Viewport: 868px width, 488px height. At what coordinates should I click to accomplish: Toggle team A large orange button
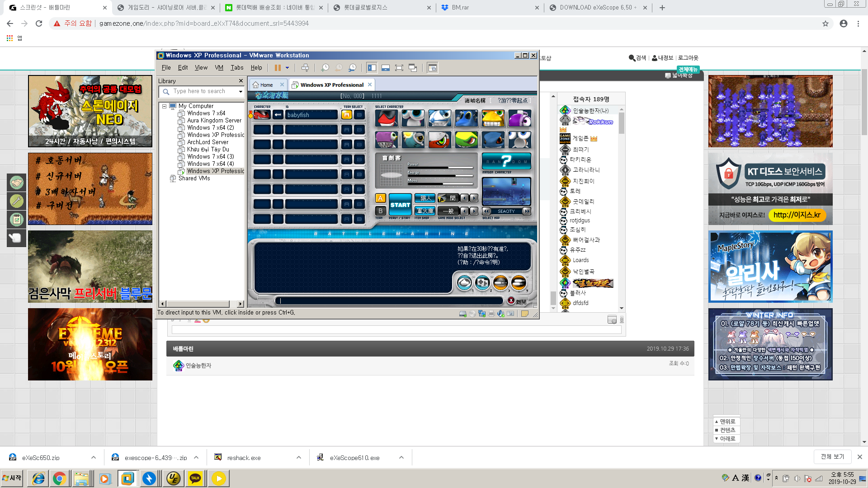click(x=381, y=198)
